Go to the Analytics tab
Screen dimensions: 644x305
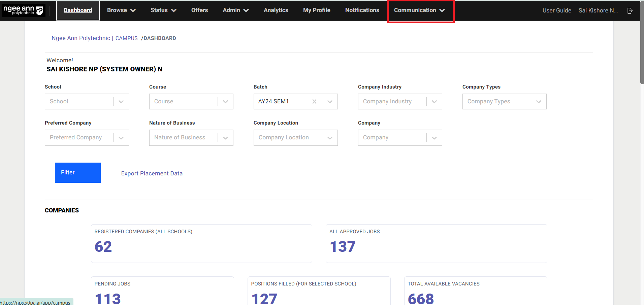(x=276, y=10)
